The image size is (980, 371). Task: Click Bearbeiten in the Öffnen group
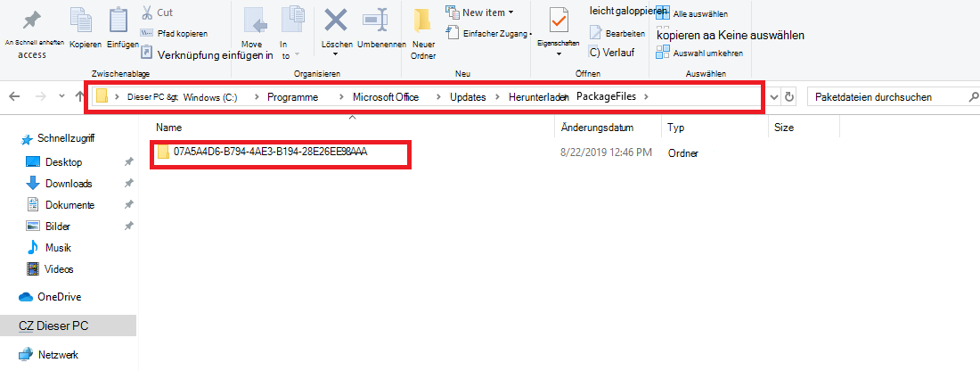tap(617, 32)
